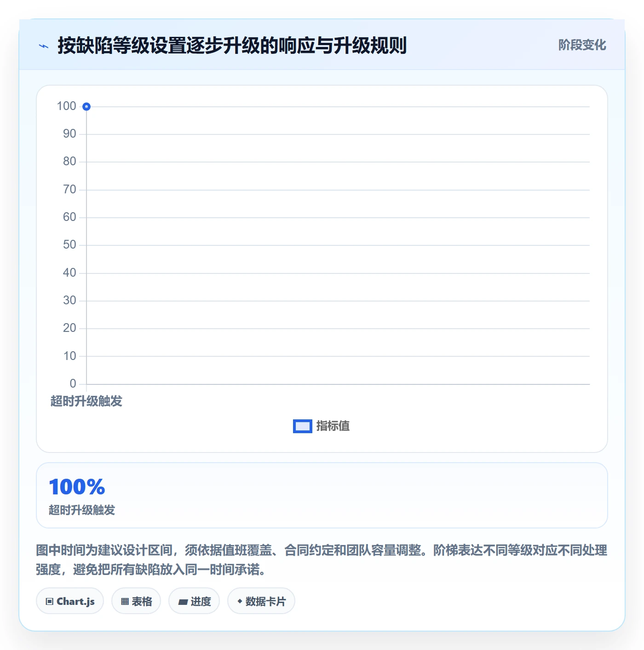
Task: Click the 超时升级触发 x-axis label
Action: 86,401
